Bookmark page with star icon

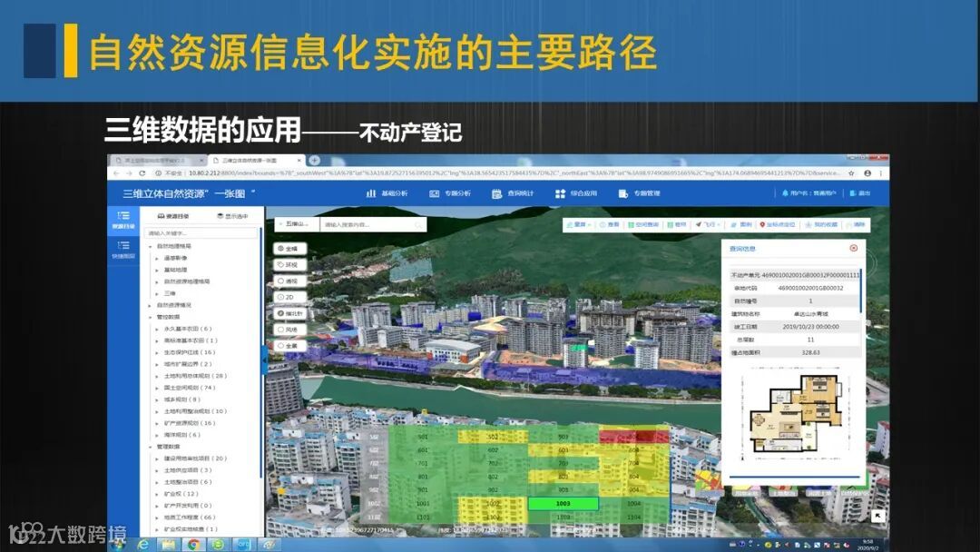click(851, 173)
